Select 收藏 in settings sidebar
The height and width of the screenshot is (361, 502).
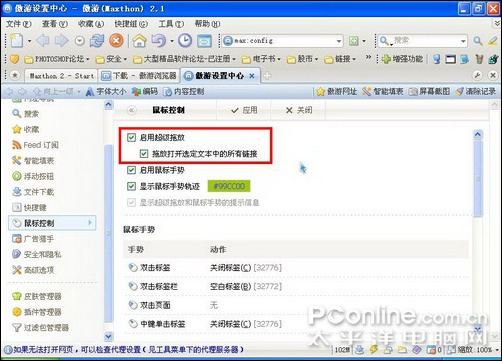pyautogui.click(x=25, y=129)
